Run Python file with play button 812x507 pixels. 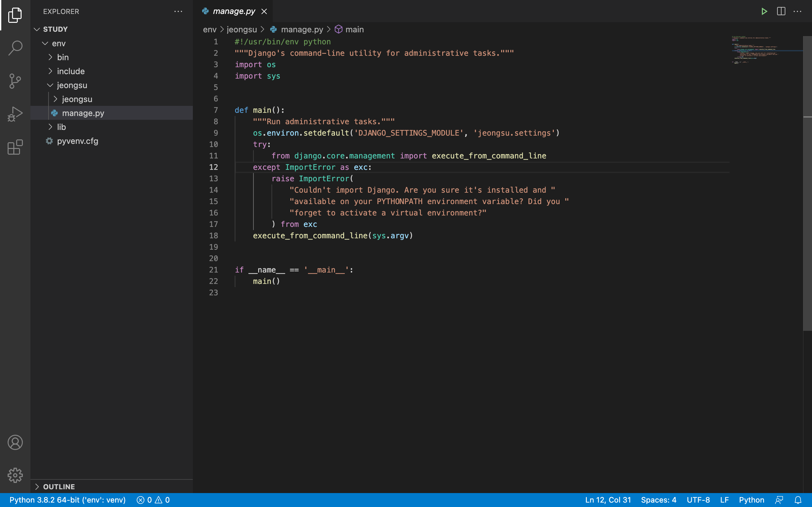point(764,11)
